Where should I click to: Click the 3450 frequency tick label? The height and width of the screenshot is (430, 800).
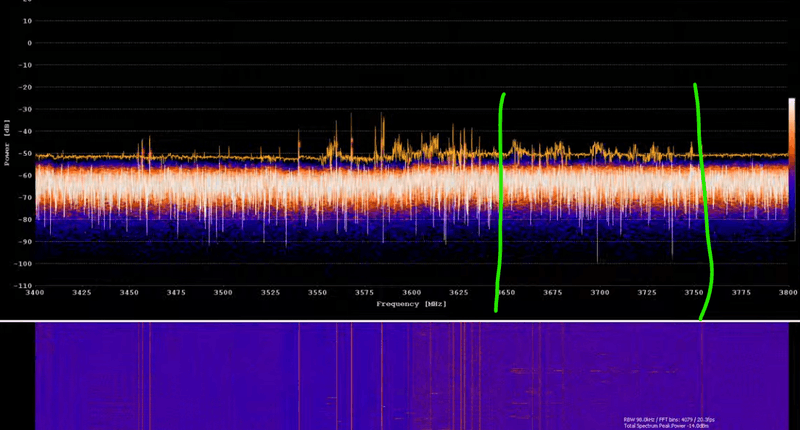click(x=129, y=292)
